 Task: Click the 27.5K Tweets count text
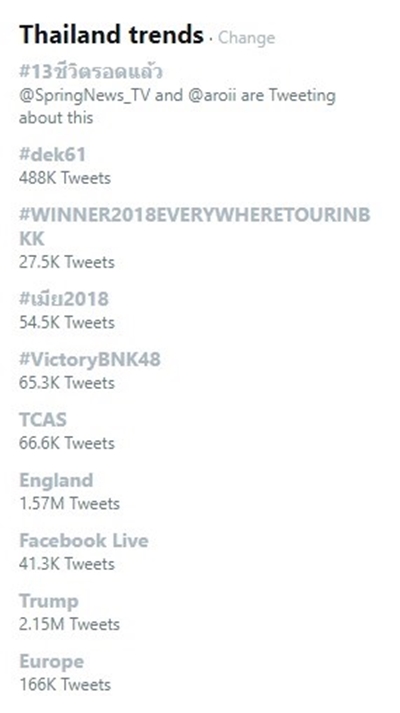[x=67, y=262]
